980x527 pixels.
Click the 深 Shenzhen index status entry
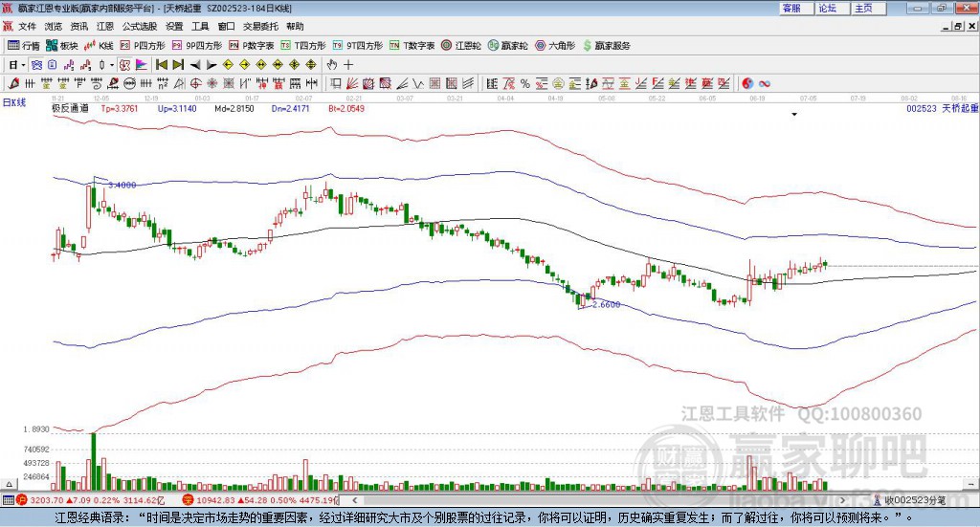coord(260,500)
